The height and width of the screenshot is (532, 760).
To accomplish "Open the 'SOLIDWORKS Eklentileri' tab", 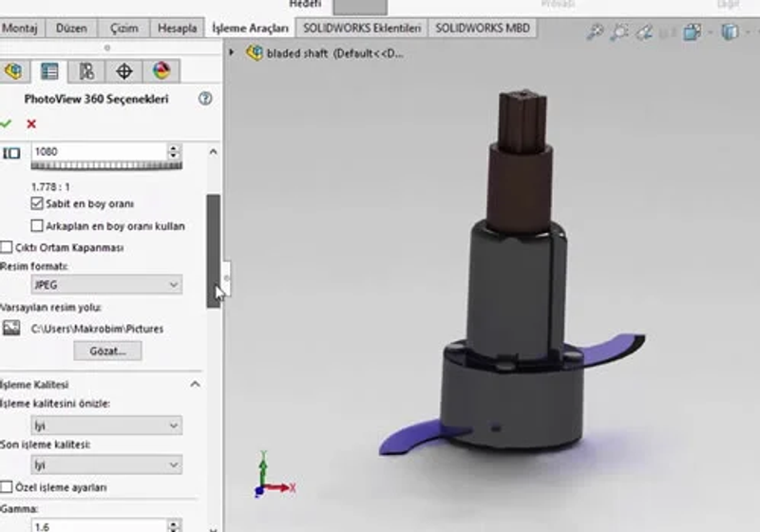I will click(x=362, y=28).
